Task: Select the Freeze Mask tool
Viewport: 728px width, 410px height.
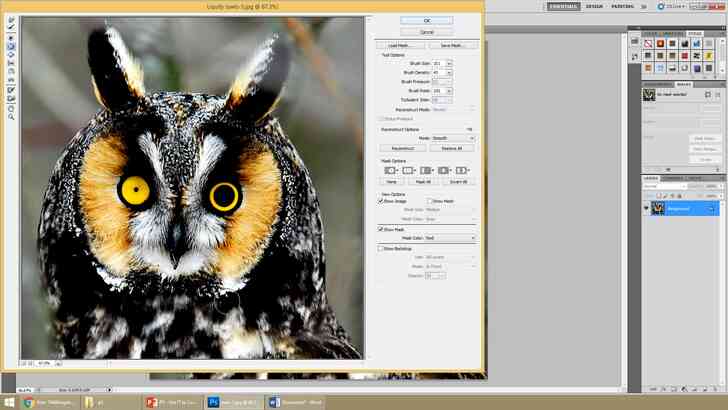Action: pos(11,89)
